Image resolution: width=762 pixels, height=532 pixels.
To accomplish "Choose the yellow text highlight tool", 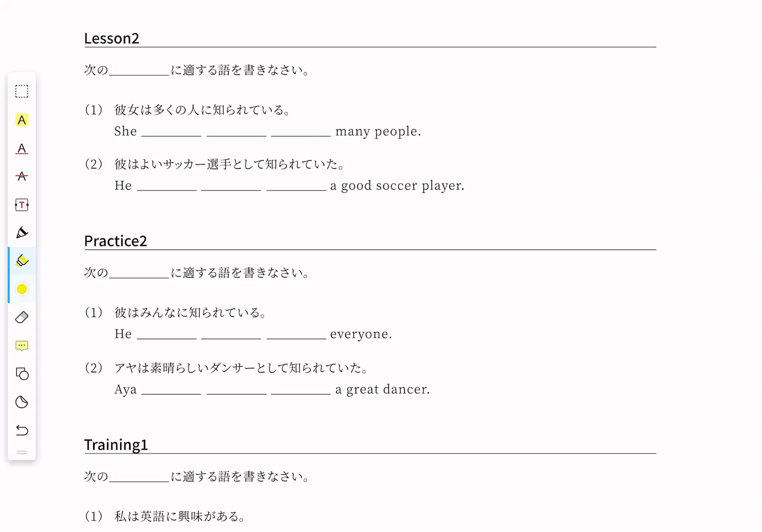I will point(22,120).
